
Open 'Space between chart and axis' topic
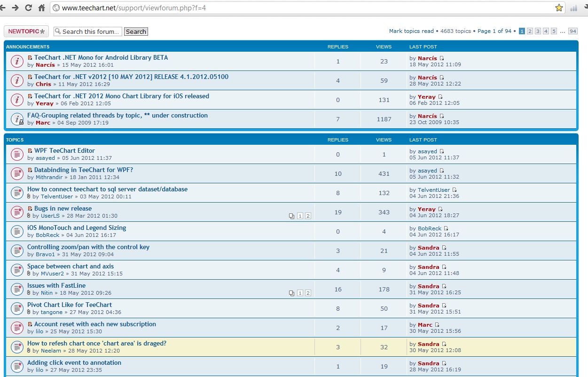[x=71, y=266]
